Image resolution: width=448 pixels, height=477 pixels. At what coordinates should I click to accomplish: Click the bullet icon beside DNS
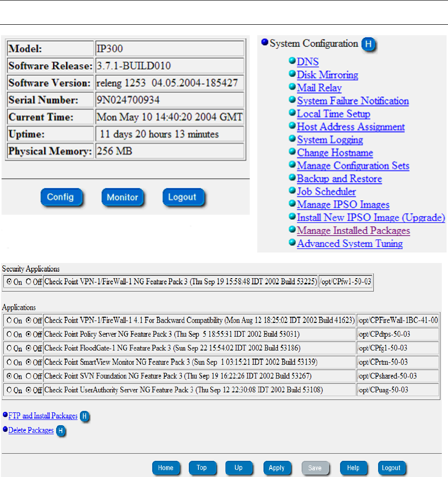point(292,60)
